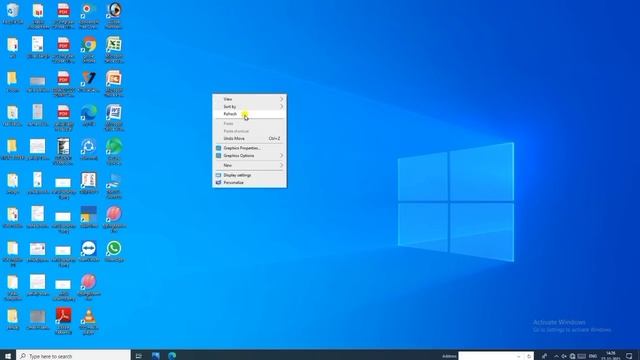Viewport: 640px width, 360px height.
Task: Open the notification center icon
Action: point(629,356)
